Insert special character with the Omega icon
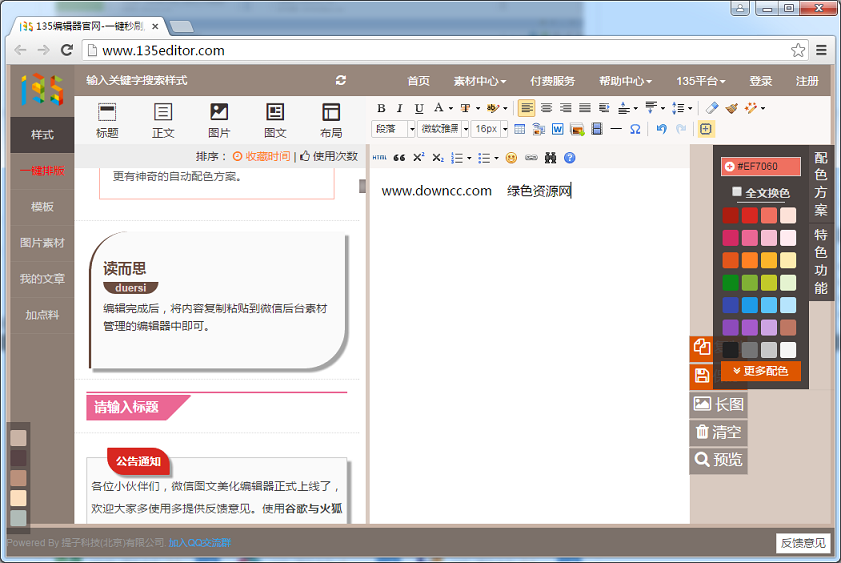This screenshot has width=841, height=563. click(635, 129)
